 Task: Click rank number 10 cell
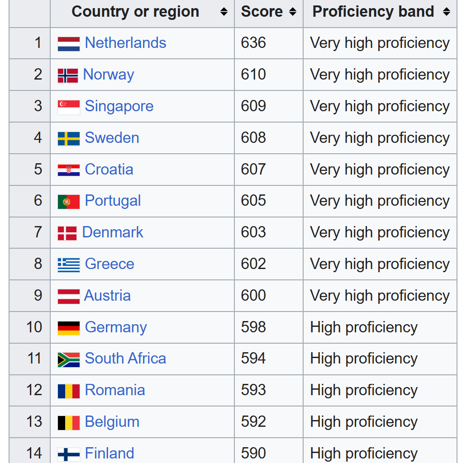[34, 327]
